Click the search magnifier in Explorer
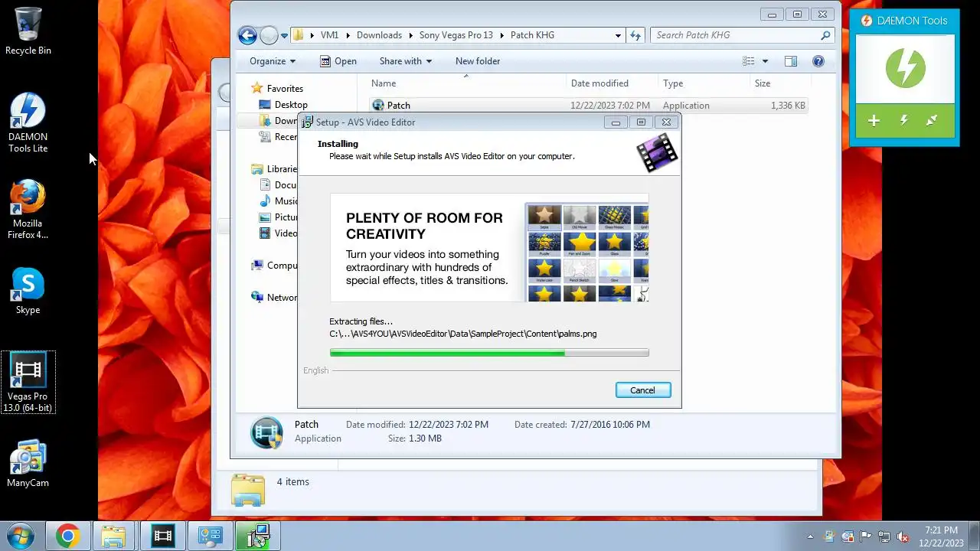Image resolution: width=980 pixels, height=551 pixels. [x=825, y=35]
